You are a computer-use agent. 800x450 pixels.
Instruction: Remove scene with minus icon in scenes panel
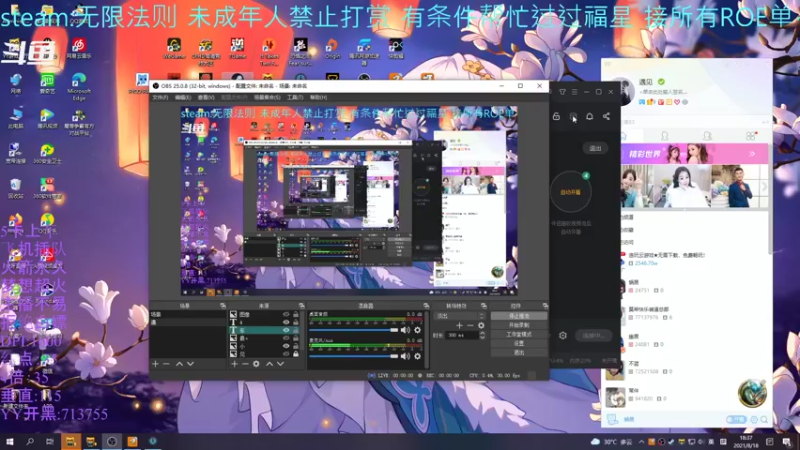166,364
